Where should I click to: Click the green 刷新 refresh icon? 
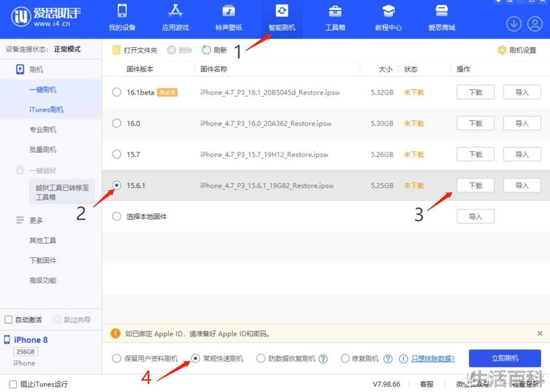(x=206, y=50)
